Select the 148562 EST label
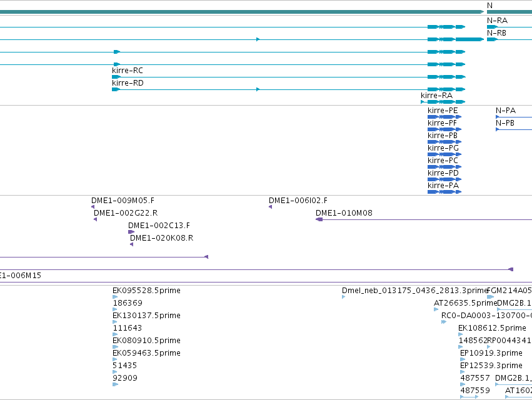 coord(473,340)
